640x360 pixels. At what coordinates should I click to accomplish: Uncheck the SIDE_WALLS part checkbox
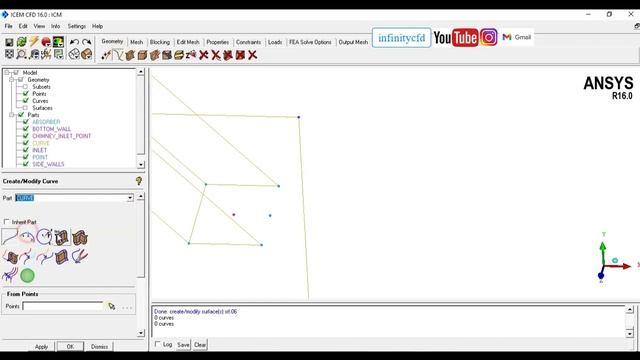26,164
